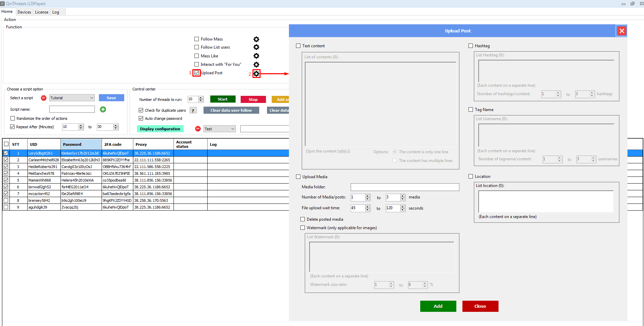Close the Upload Post dialog with red X
This screenshot has width=644, height=326.
coord(621,31)
